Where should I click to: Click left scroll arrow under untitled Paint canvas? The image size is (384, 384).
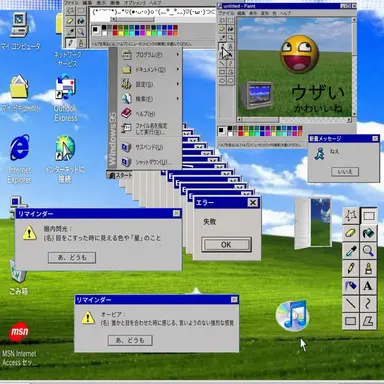pos(239,119)
